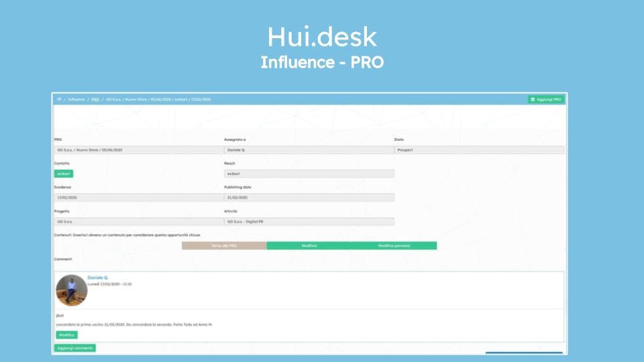Click the Publishing date field
The image size is (644, 362).
click(309, 198)
